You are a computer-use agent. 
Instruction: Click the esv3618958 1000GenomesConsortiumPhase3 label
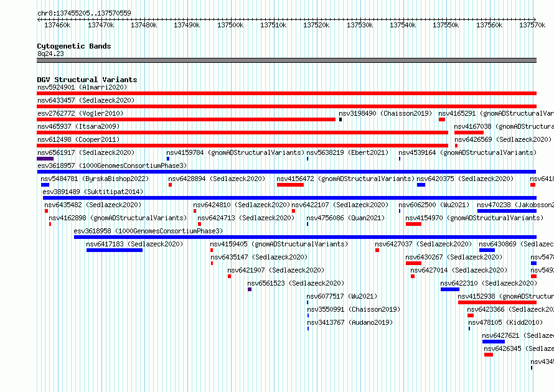(148, 231)
